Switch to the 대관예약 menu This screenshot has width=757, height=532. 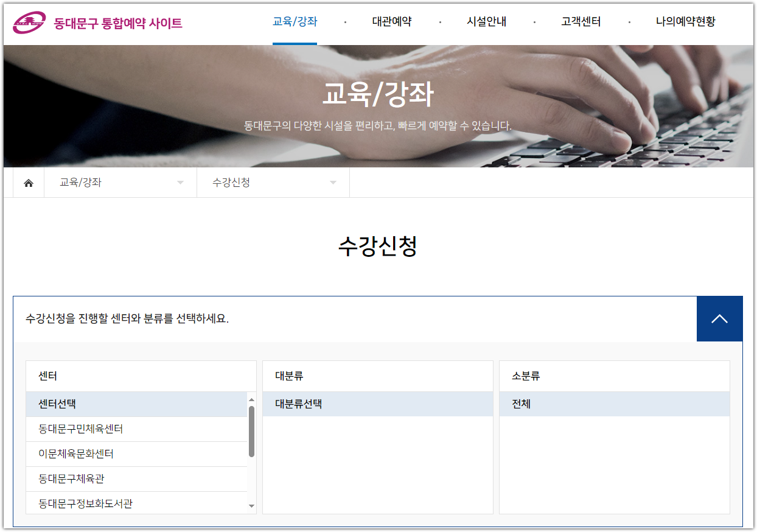pyautogui.click(x=391, y=21)
